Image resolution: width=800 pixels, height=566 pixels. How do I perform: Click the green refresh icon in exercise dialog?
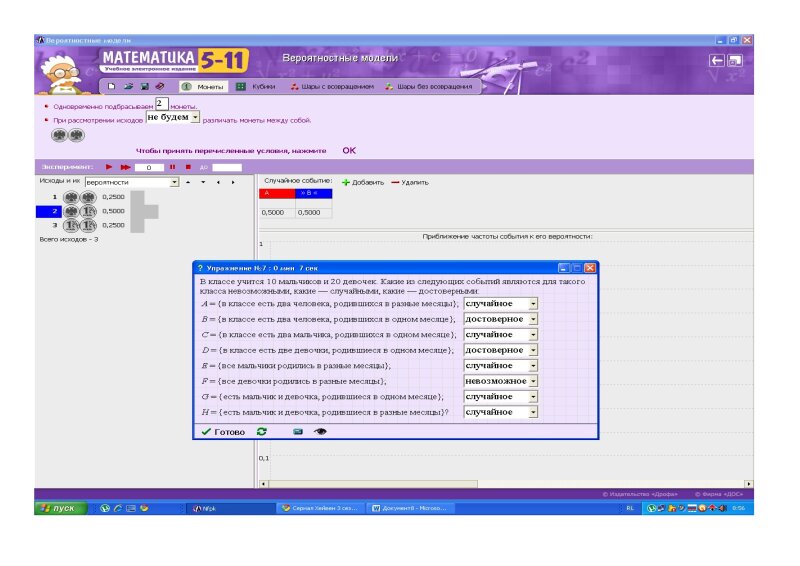click(262, 432)
